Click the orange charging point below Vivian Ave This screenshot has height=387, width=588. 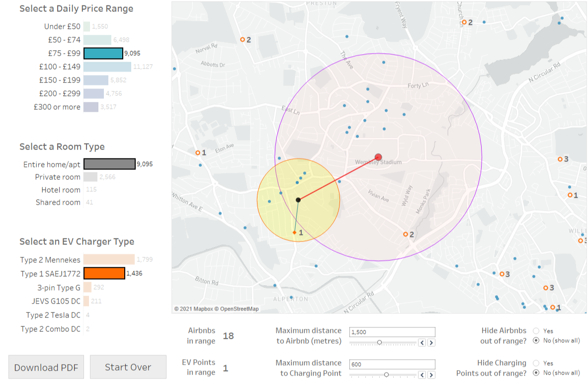[x=406, y=234]
